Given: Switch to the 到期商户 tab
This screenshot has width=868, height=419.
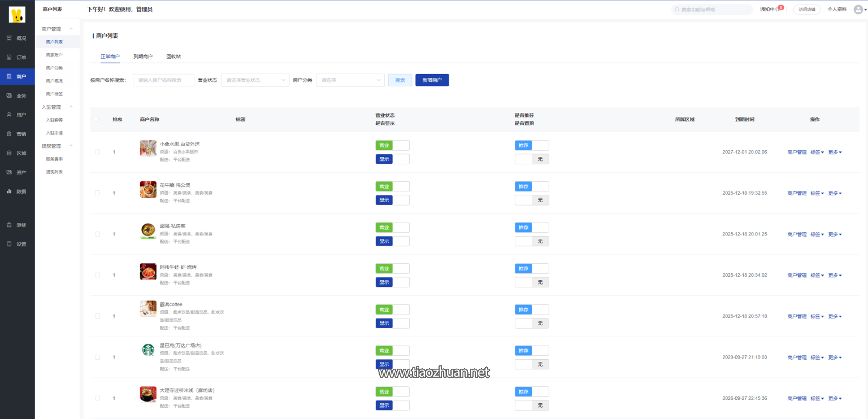Looking at the screenshot, I should coord(143,56).
